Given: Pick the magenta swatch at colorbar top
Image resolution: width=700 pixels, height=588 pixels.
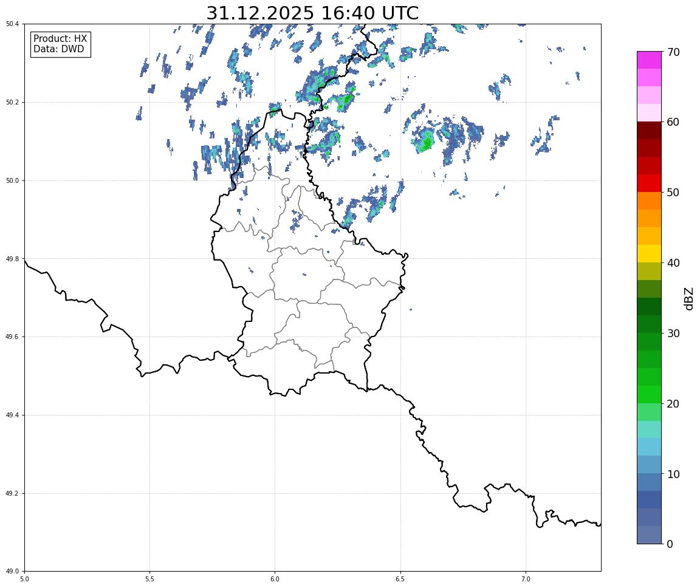Looking at the screenshot, I should [x=649, y=60].
